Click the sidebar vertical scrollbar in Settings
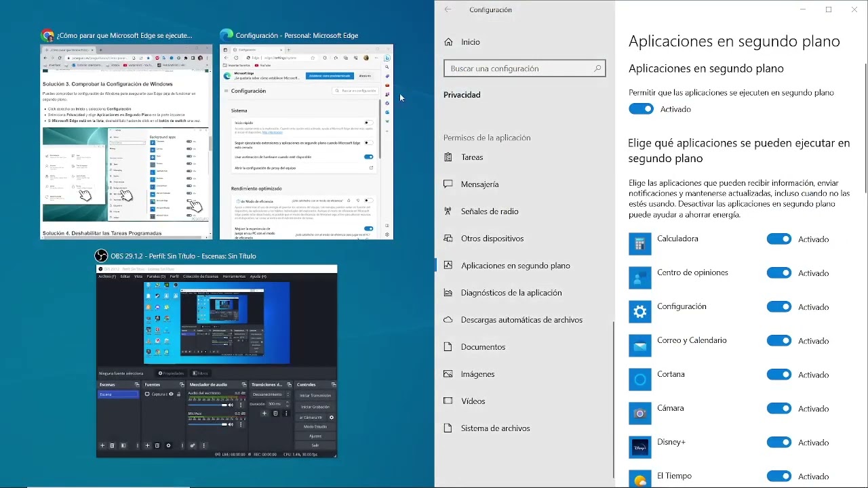The image size is (868, 488). click(614, 400)
